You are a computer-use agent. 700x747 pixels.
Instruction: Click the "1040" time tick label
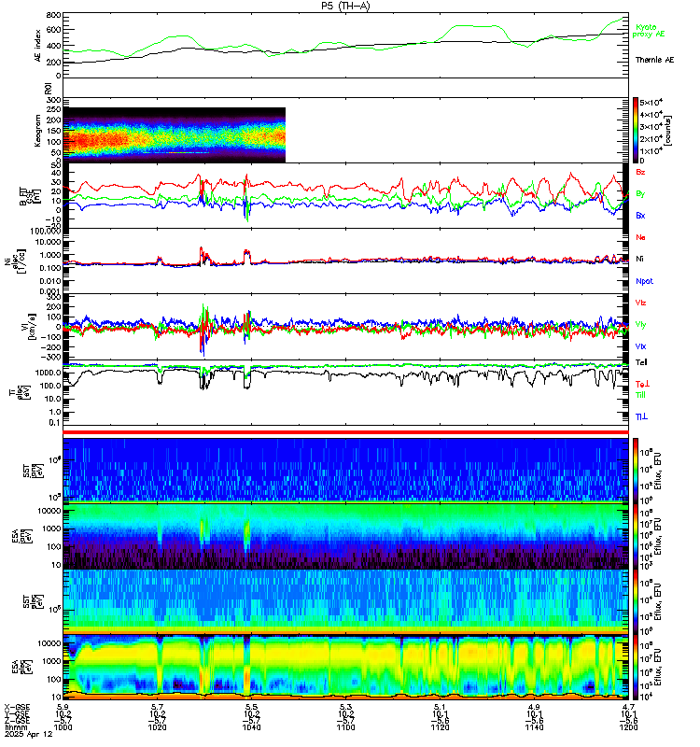[x=251, y=727]
